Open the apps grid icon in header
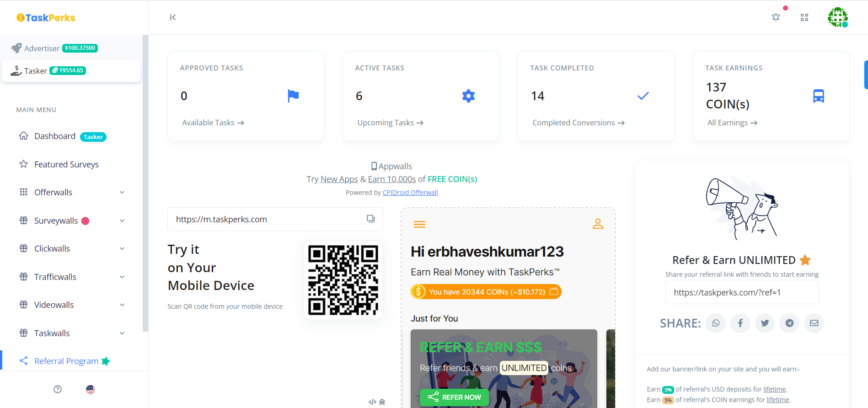Screen dimensions: 868x408 (x=804, y=17)
